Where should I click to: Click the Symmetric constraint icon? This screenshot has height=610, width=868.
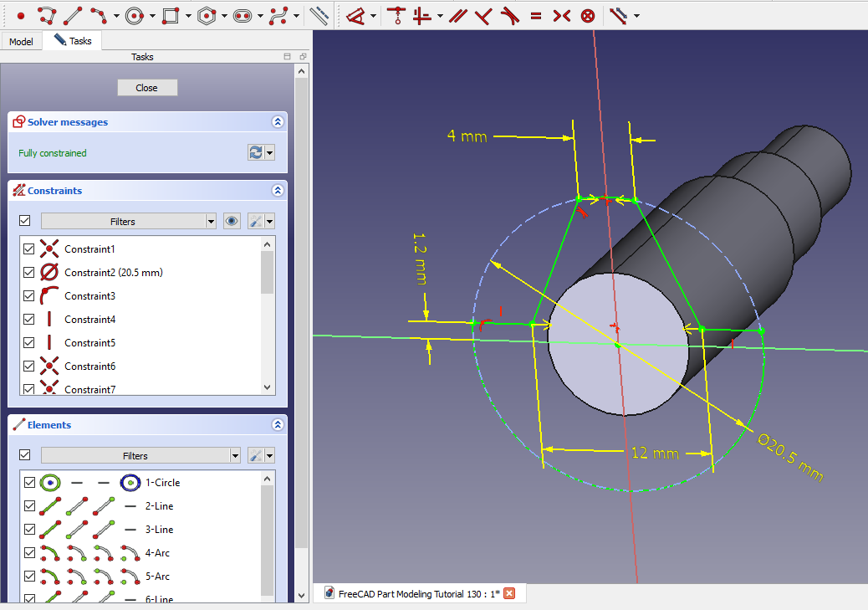pyautogui.click(x=561, y=15)
